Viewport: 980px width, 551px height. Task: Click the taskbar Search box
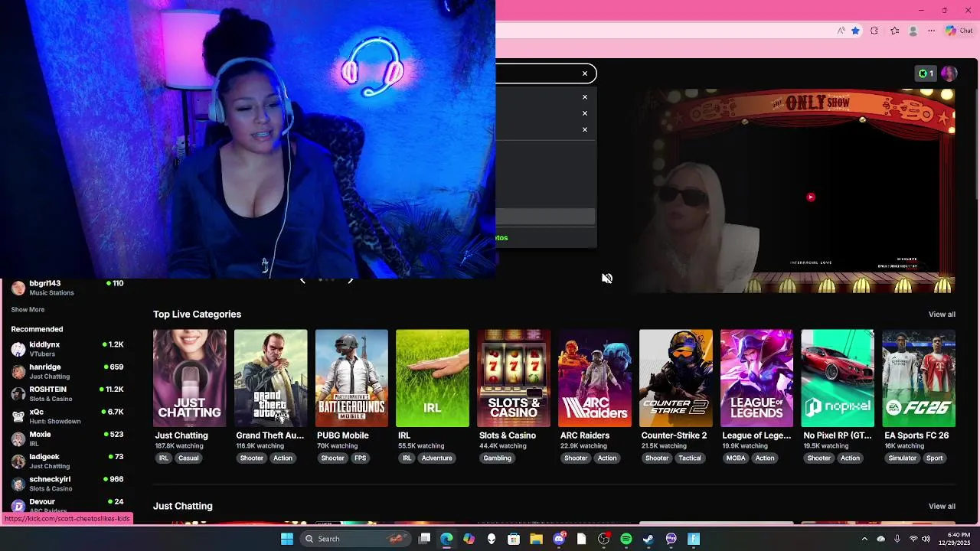pos(355,539)
